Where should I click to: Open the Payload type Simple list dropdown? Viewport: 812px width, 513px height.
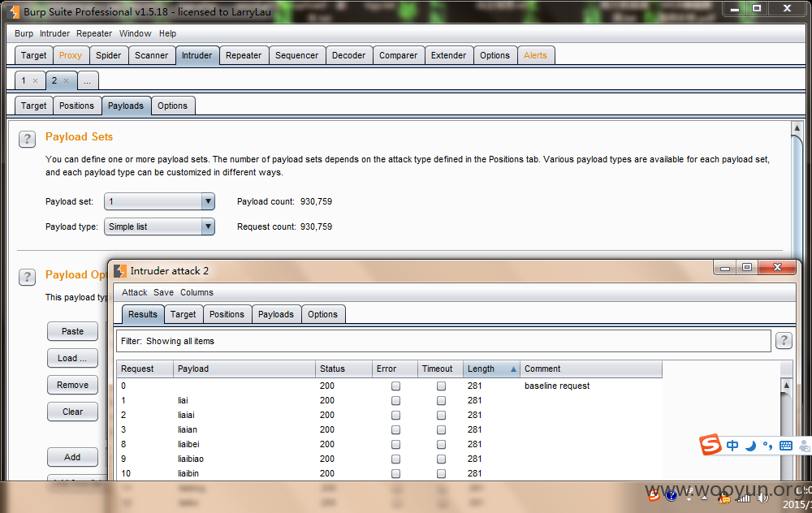[x=159, y=226]
